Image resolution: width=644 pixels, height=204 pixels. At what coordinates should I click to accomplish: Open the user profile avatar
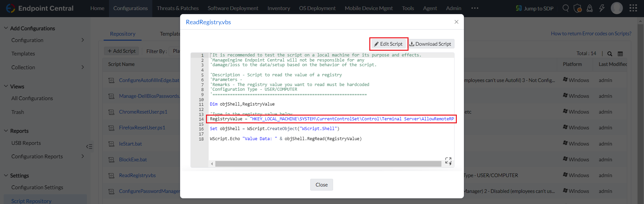[x=616, y=8]
